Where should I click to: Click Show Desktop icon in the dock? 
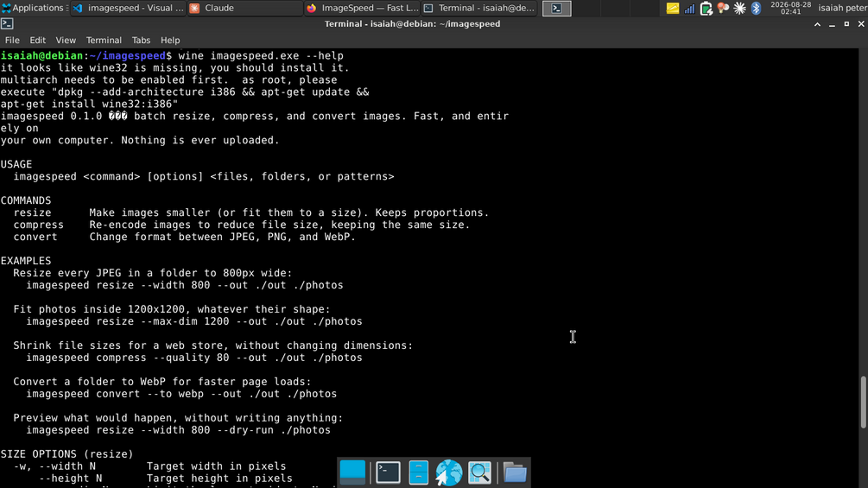pos(352,472)
